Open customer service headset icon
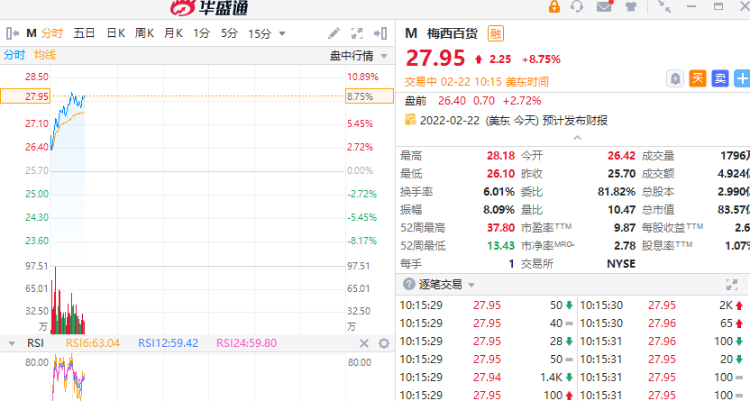750x401 pixels. tap(577, 7)
